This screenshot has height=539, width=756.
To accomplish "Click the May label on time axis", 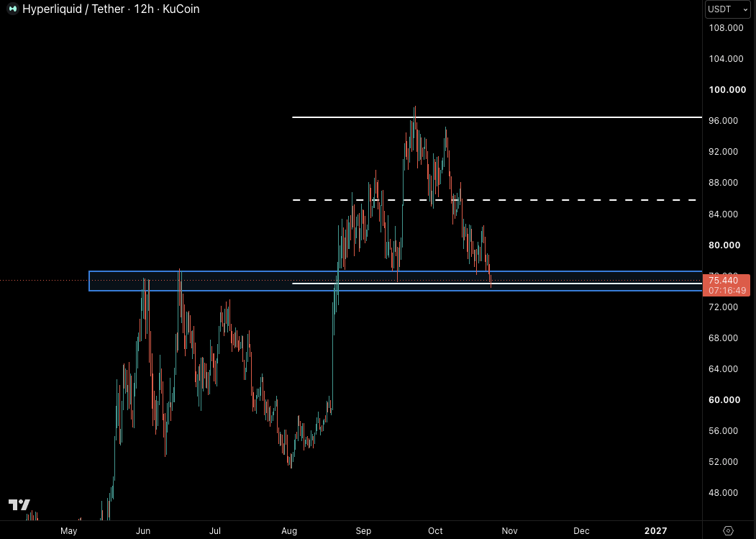I will [68, 531].
